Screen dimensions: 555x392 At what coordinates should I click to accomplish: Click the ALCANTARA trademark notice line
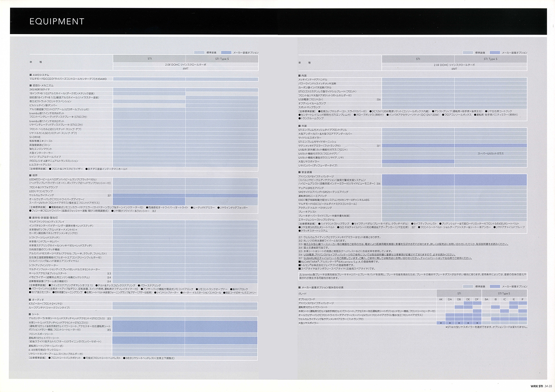pyautogui.click(x=339, y=261)
